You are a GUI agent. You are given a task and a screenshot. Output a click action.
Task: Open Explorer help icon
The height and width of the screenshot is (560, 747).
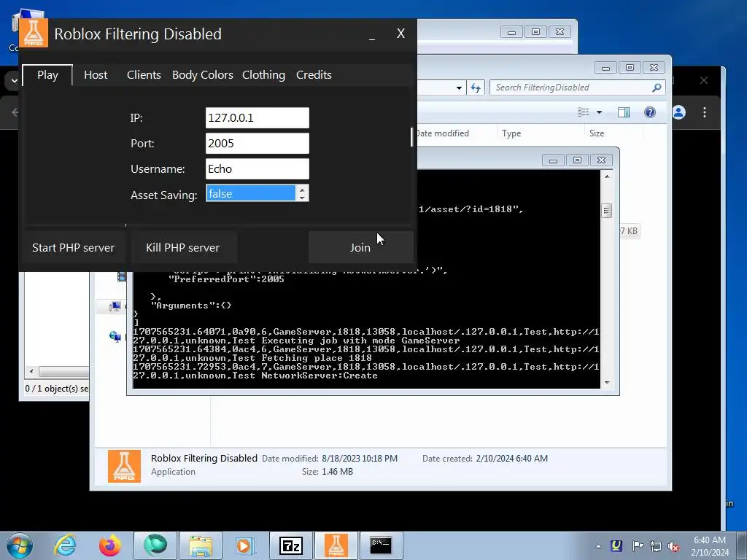(650, 112)
